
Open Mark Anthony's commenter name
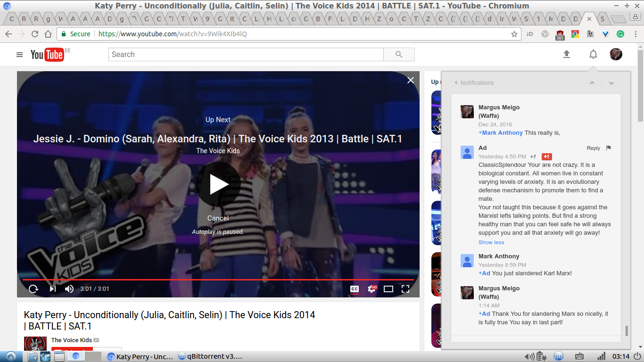[499, 256]
